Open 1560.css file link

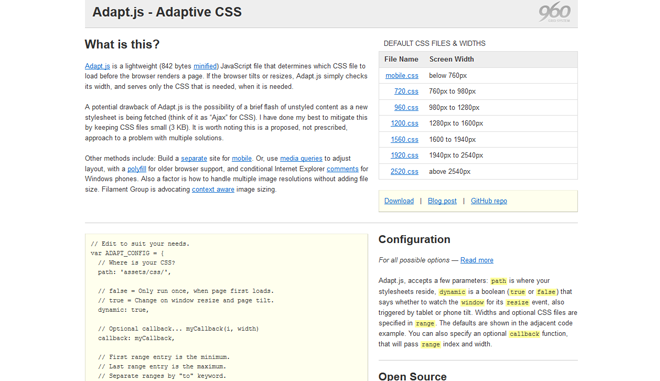coord(405,139)
